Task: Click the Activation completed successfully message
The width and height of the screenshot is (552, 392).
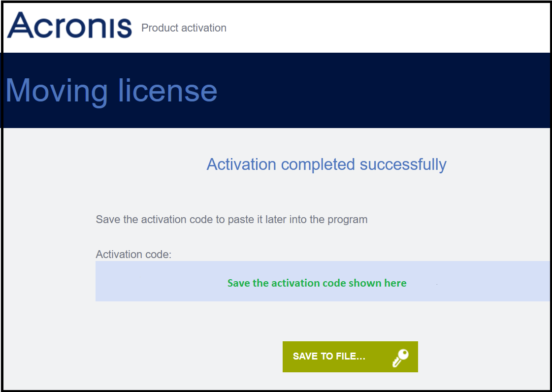Action: pyautogui.click(x=326, y=164)
